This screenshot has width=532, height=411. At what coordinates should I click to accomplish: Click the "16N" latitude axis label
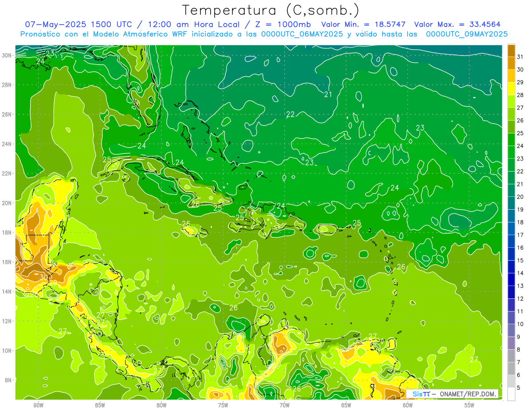(7, 262)
